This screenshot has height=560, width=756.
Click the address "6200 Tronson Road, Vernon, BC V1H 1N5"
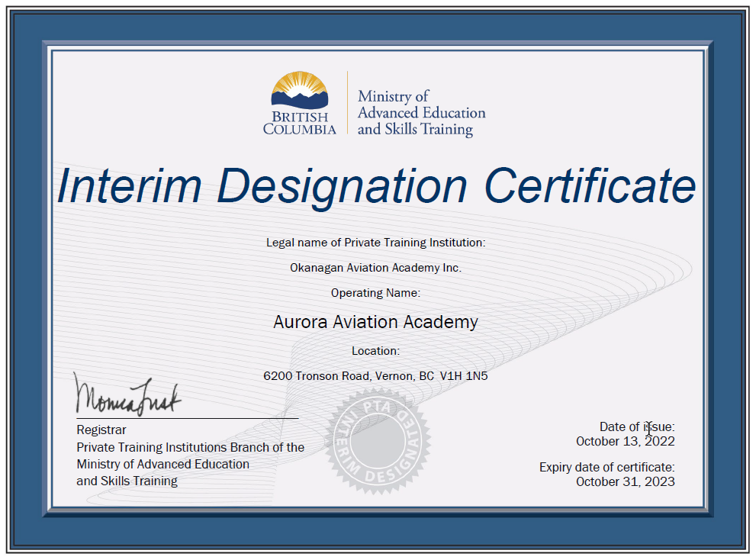click(375, 375)
